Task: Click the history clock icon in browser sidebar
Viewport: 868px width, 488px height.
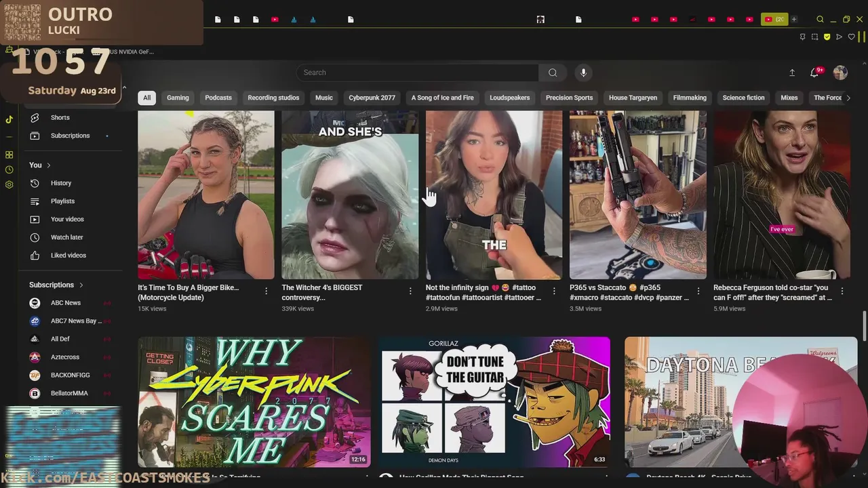Action: point(9,170)
